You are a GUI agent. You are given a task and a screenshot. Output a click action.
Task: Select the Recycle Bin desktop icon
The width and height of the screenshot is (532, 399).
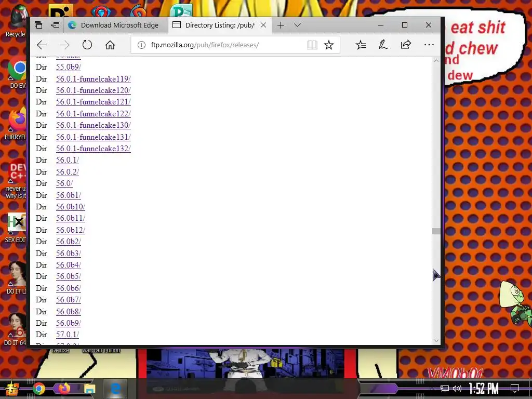[16, 21]
